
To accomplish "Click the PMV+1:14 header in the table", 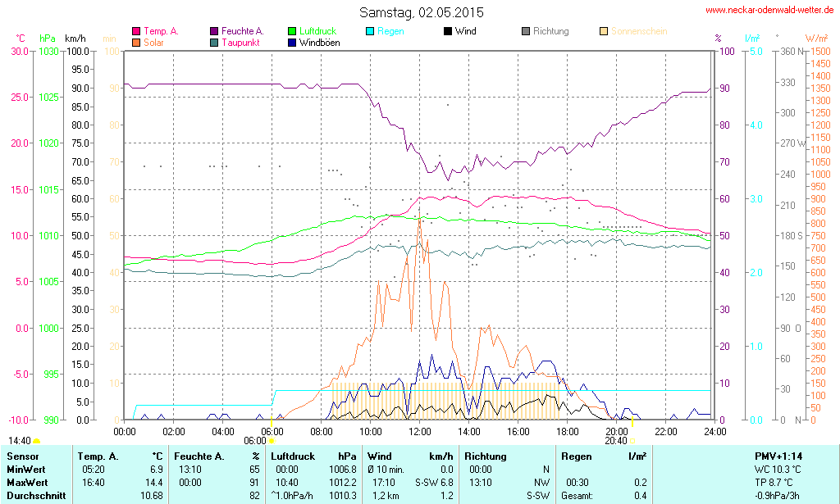I will [778, 456].
